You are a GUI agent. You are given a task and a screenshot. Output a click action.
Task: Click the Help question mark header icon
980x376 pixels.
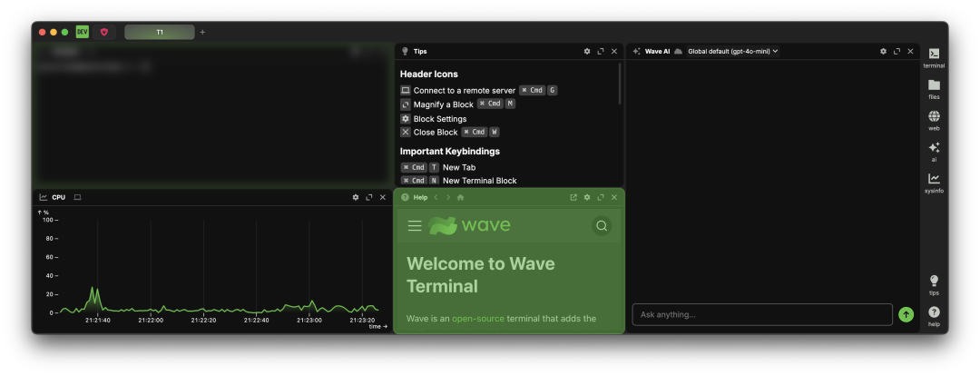coord(405,197)
